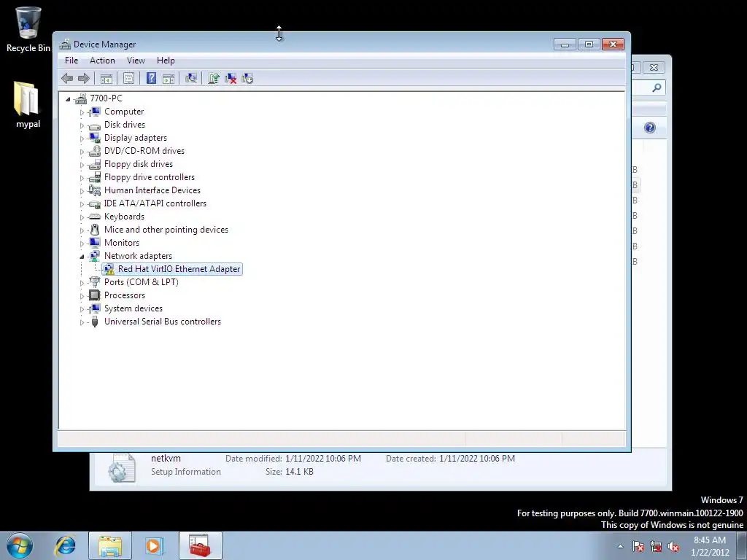Image resolution: width=747 pixels, height=560 pixels.
Task: Click the Universal Serial Bus controllers icon
Action: [95, 322]
